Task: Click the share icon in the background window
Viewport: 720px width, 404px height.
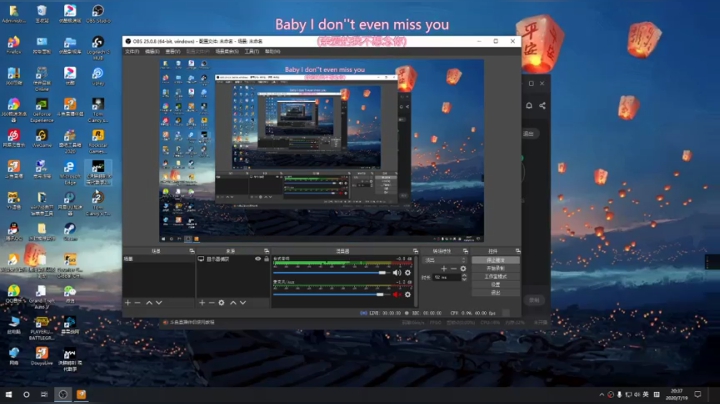Action: [x=542, y=106]
